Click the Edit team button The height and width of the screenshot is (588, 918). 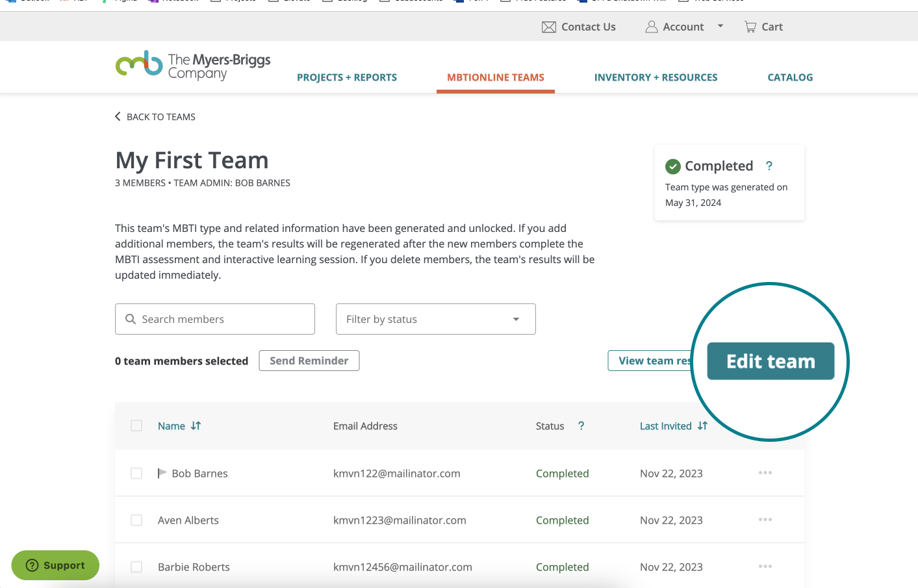[x=771, y=361]
